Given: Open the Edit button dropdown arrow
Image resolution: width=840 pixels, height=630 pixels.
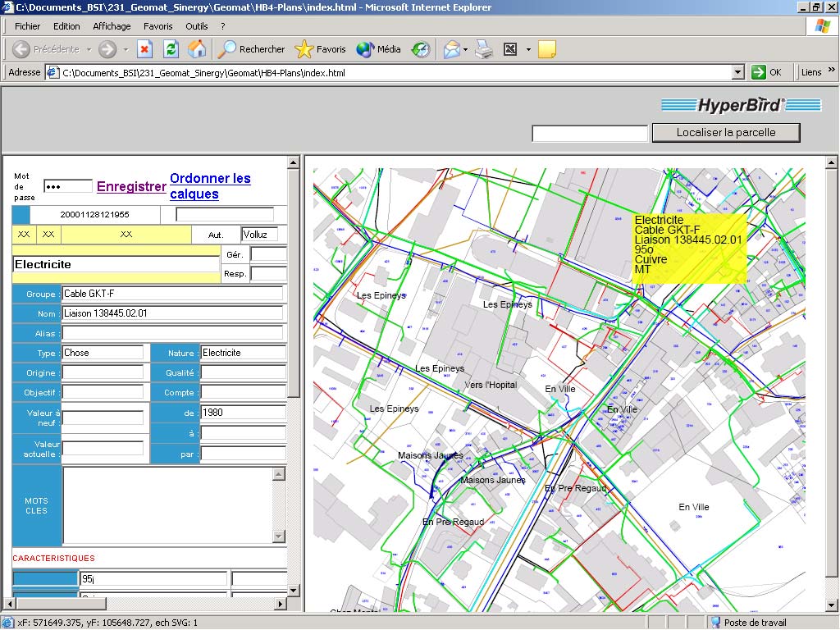Looking at the screenshot, I should pos(529,49).
